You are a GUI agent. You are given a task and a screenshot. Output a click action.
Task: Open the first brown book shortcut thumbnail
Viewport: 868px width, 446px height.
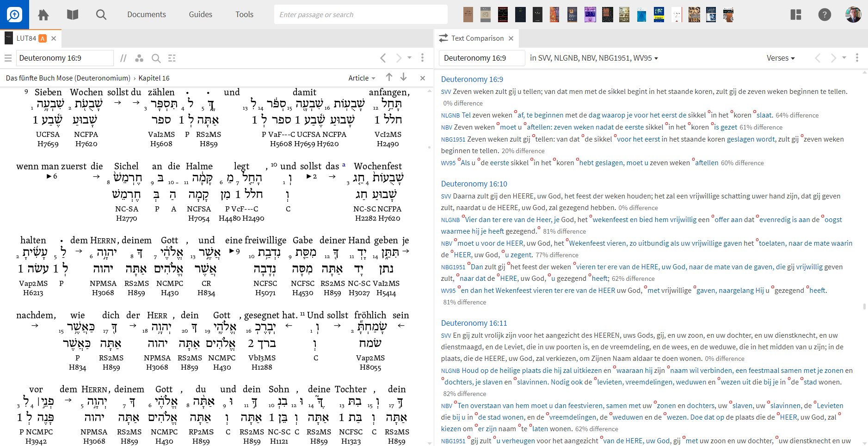[x=468, y=15]
